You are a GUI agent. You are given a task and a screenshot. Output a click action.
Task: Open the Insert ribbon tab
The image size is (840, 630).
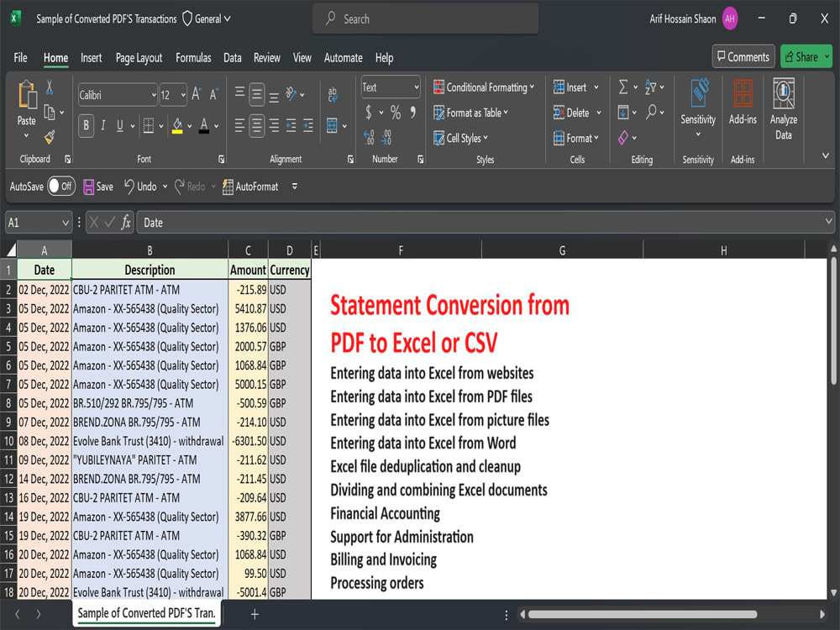(x=91, y=57)
